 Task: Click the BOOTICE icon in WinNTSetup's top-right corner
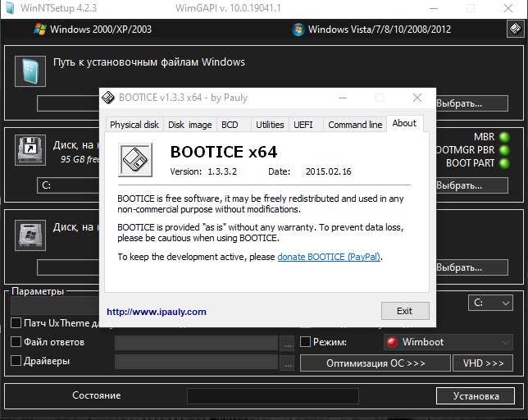tap(515, 29)
